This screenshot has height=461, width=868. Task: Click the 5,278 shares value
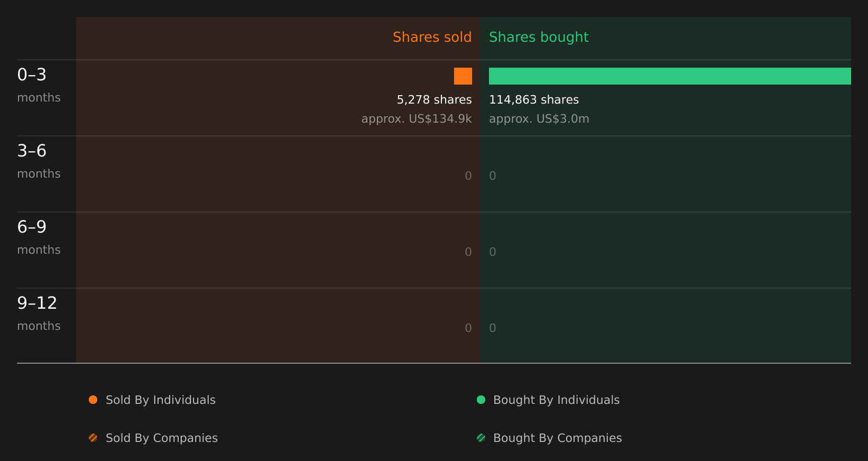[434, 99]
